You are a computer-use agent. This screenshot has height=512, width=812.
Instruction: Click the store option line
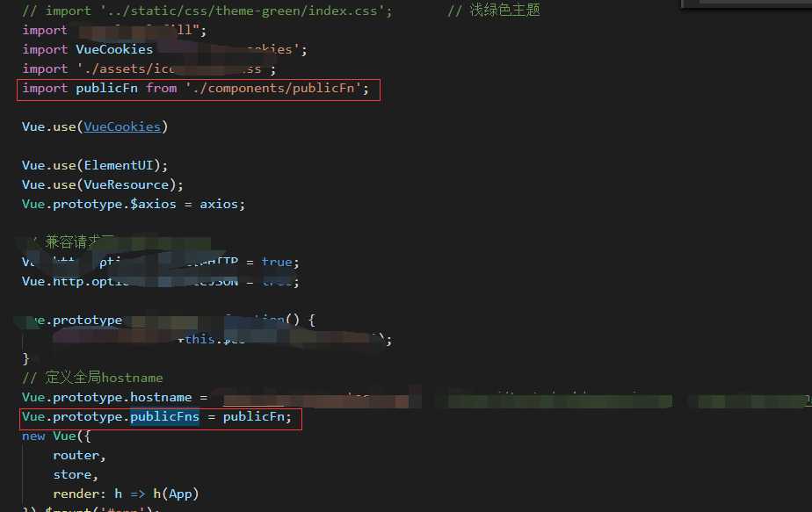pyautogui.click(x=76, y=475)
